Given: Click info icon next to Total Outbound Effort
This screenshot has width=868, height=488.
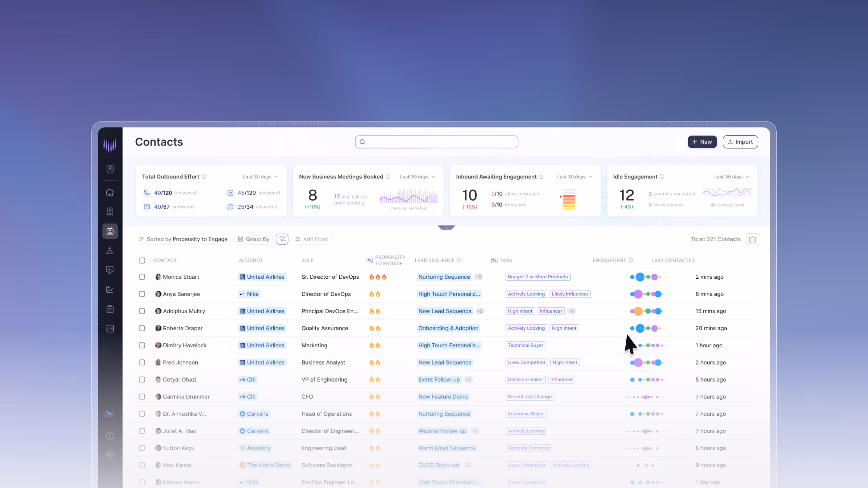Looking at the screenshot, I should [204, 177].
